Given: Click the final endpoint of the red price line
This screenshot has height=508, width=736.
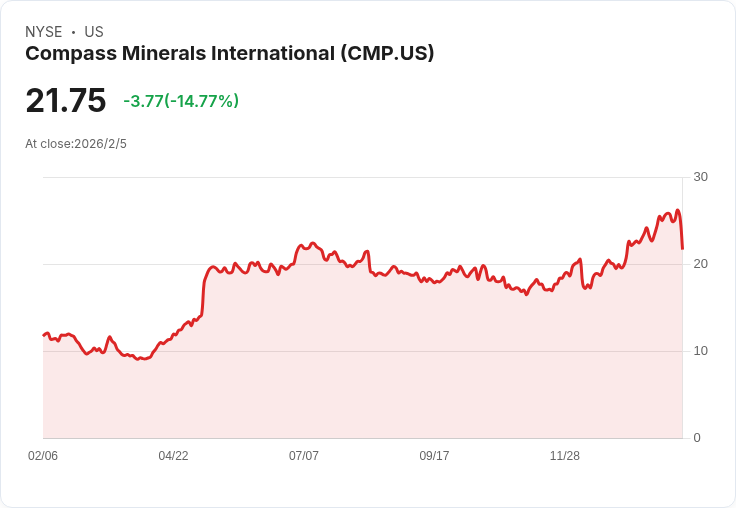Looking at the screenshot, I should click(682, 248).
